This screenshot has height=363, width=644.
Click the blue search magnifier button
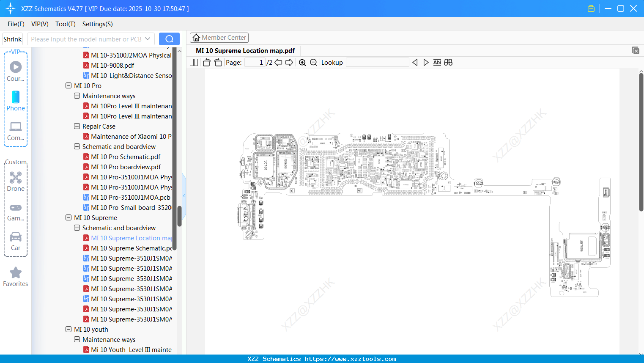click(169, 38)
